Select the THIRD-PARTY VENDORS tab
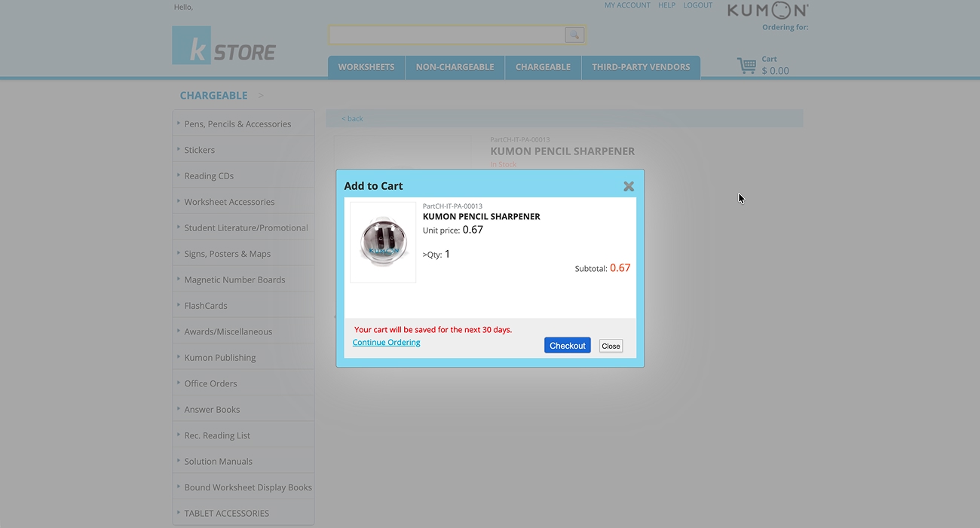The image size is (980, 528). (x=641, y=66)
